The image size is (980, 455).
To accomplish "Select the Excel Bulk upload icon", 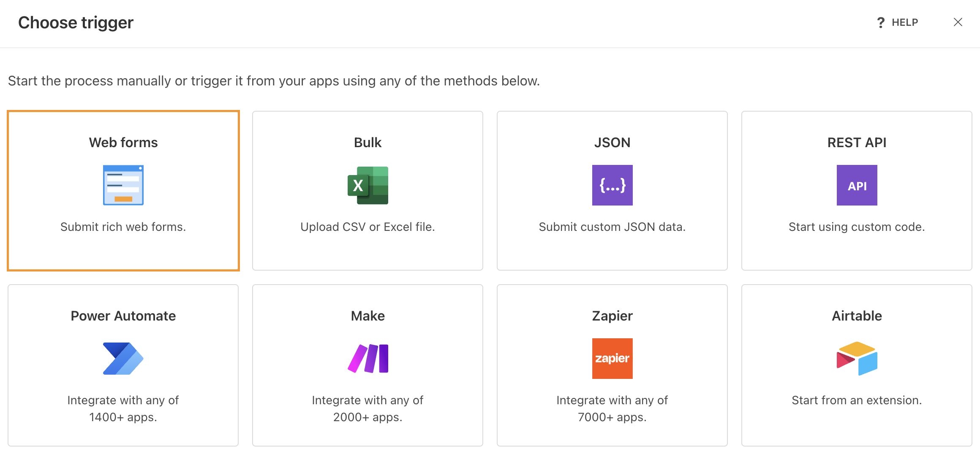I will coord(367,185).
